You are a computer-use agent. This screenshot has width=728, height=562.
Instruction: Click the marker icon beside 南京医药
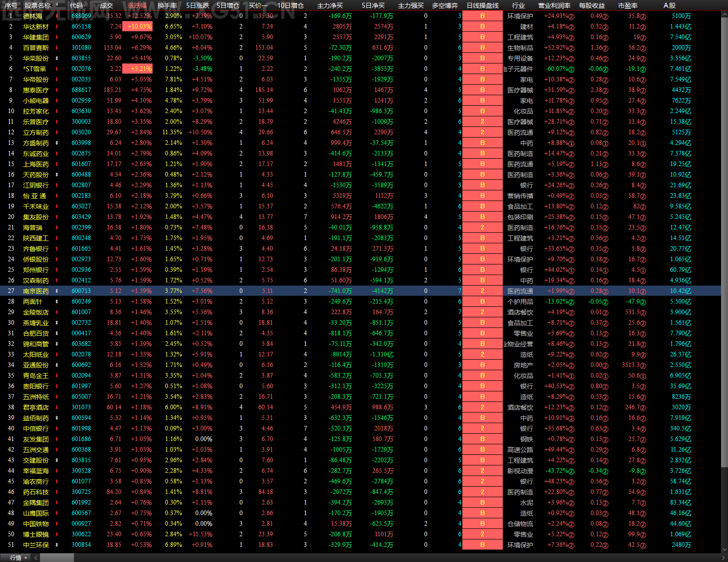[57, 291]
